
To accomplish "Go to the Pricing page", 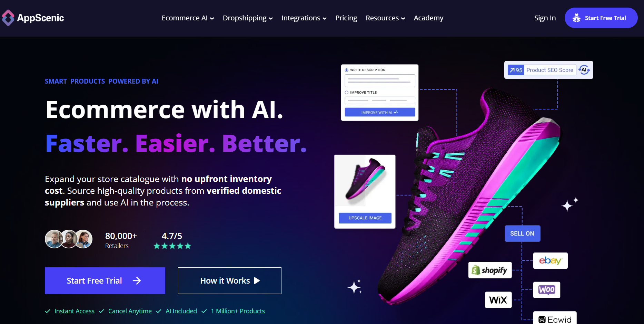I will (x=346, y=18).
